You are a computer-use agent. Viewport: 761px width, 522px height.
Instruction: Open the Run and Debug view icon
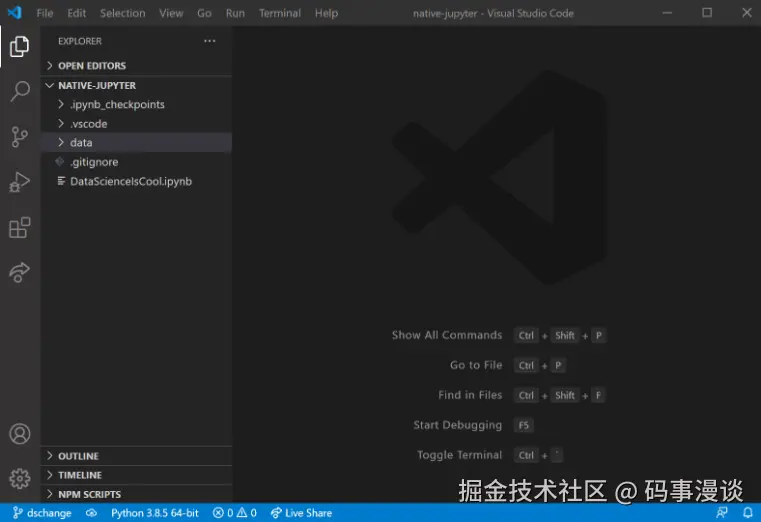tap(19, 182)
